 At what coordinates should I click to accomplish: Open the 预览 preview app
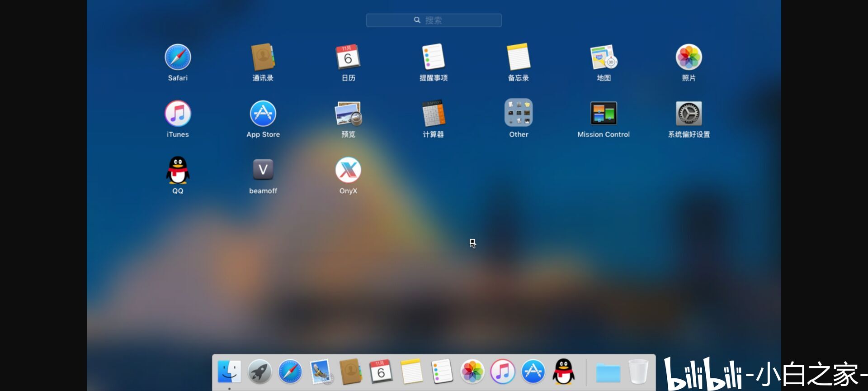pos(348,114)
